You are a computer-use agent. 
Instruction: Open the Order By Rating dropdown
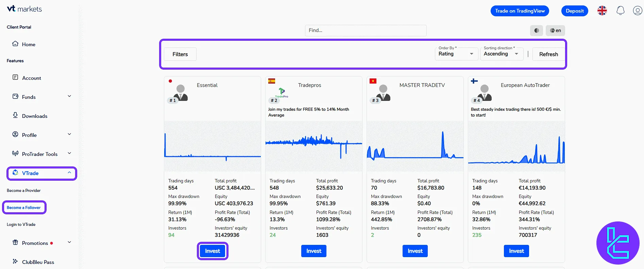click(x=456, y=54)
